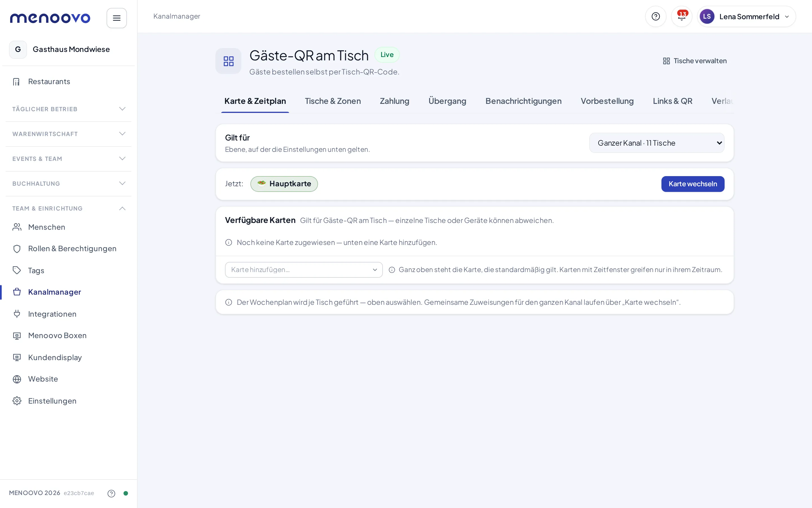Open the Ganzer Kanal · 11 Tische dropdown

657,143
